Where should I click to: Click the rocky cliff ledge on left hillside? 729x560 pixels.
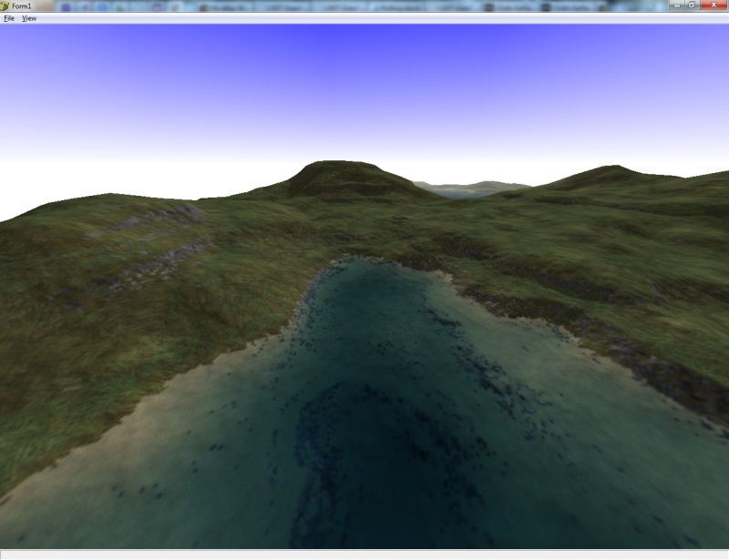(x=146, y=220)
